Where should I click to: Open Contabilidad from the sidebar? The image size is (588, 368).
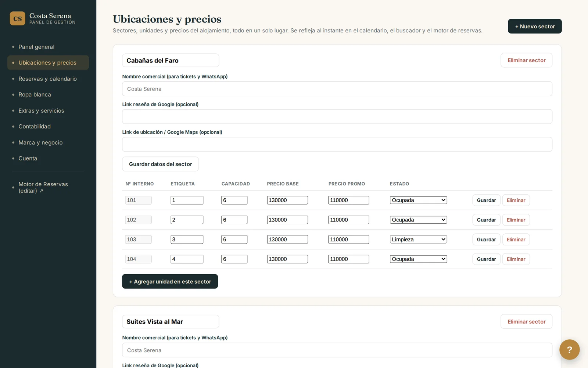coord(48,127)
